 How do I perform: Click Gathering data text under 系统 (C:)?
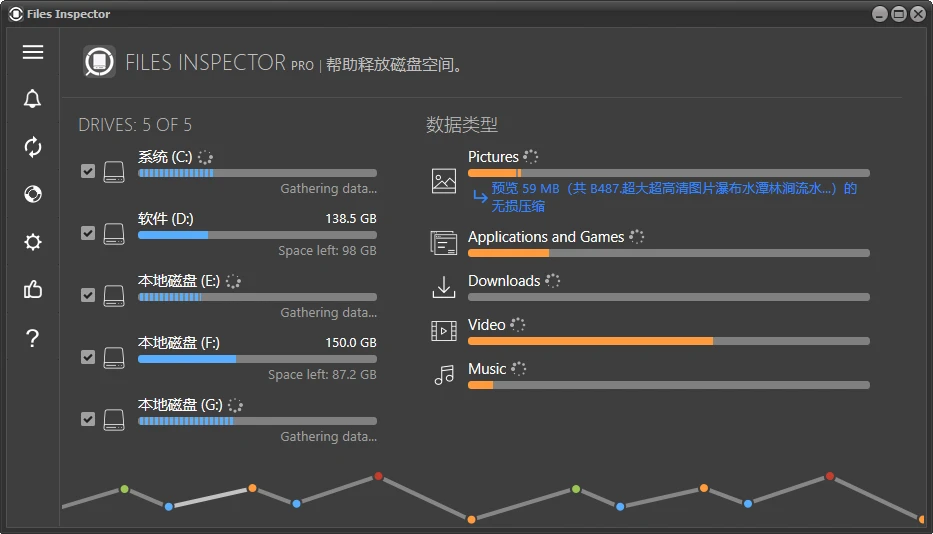tap(328, 189)
